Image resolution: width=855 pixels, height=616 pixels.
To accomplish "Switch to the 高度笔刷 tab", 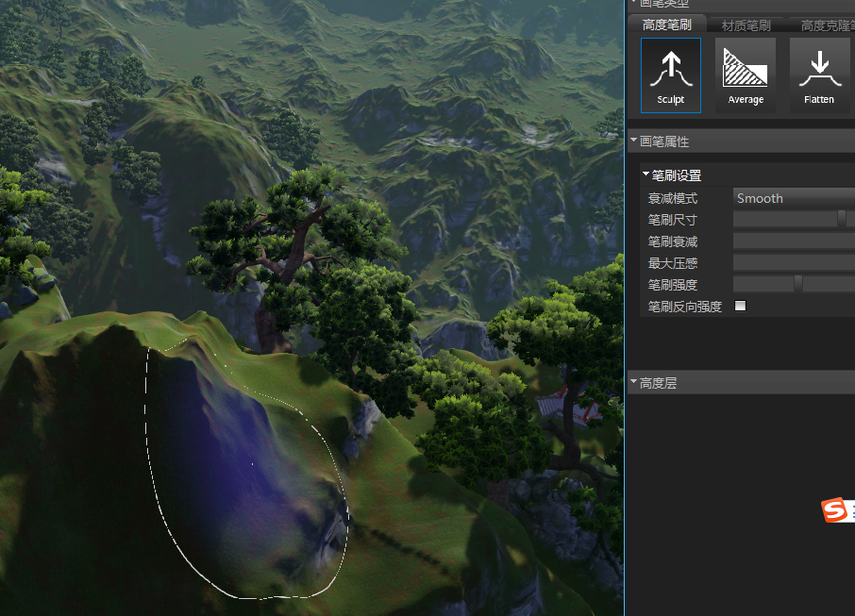I will tap(666, 25).
